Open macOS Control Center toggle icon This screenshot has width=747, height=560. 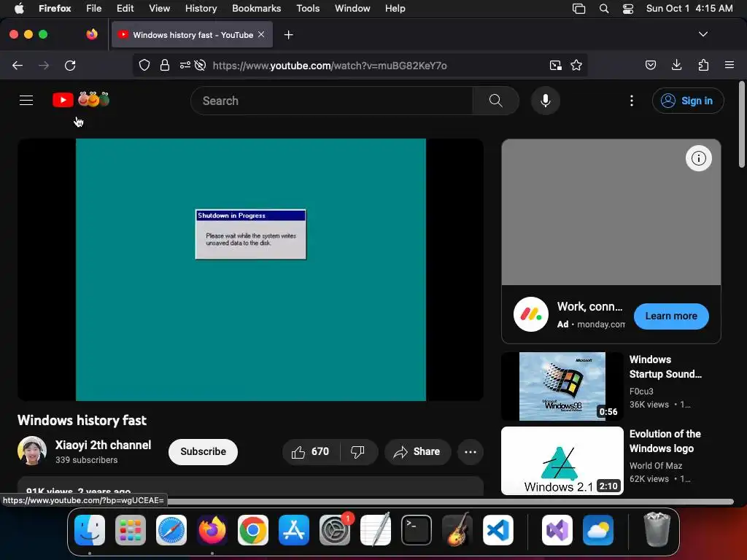[628, 9]
